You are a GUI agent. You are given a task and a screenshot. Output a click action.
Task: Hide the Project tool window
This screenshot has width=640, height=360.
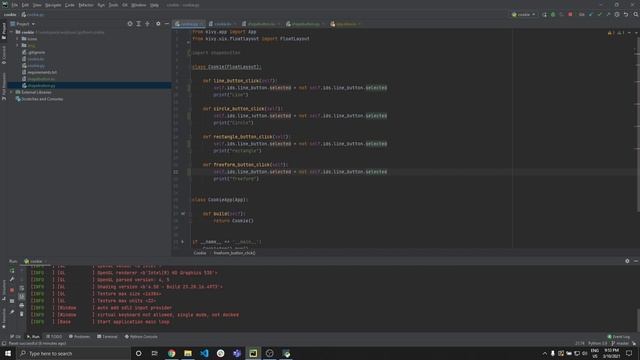pyautogui.click(x=167, y=24)
